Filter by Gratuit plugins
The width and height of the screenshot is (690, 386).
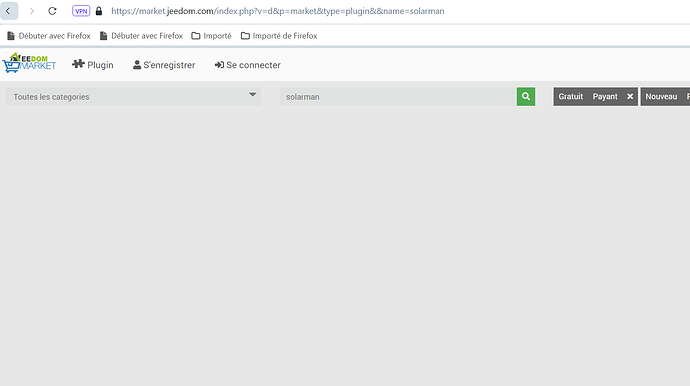click(x=570, y=96)
